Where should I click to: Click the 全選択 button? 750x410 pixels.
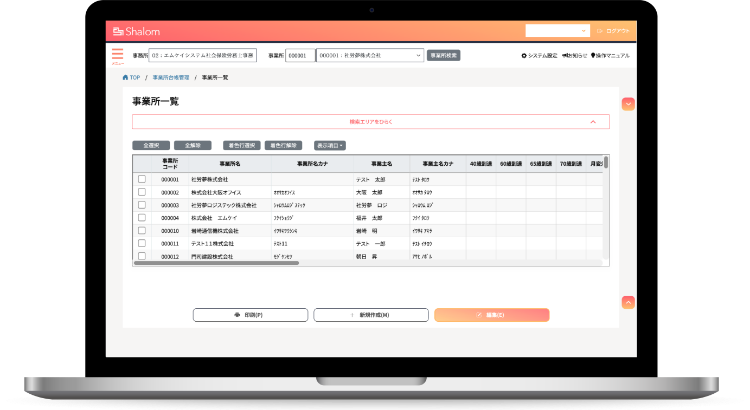coord(151,145)
